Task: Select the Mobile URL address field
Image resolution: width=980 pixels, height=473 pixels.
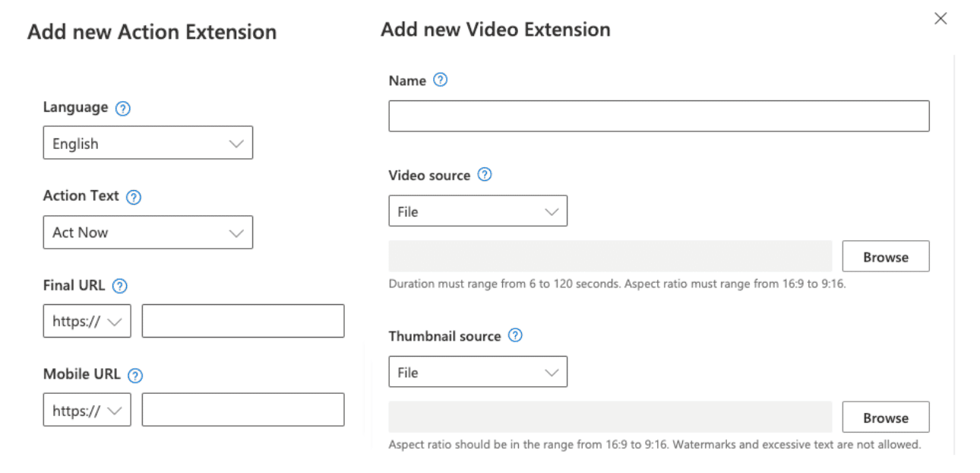Action: 242,410
